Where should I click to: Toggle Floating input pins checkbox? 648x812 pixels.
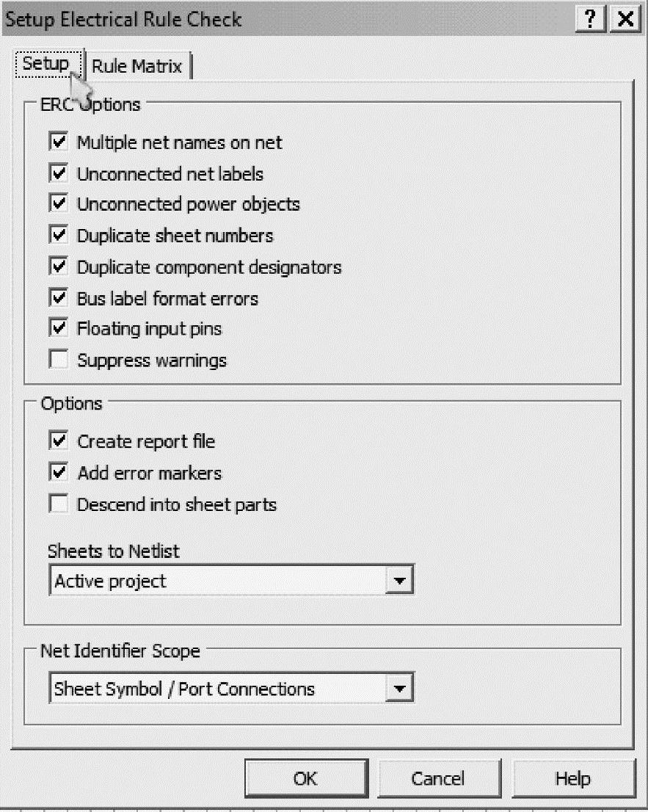(58, 328)
